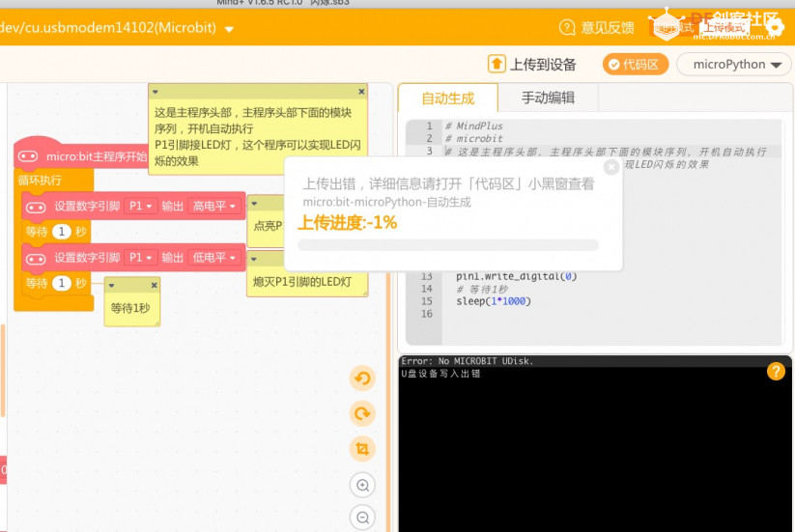Redo the last undone workspace action

coord(362,413)
